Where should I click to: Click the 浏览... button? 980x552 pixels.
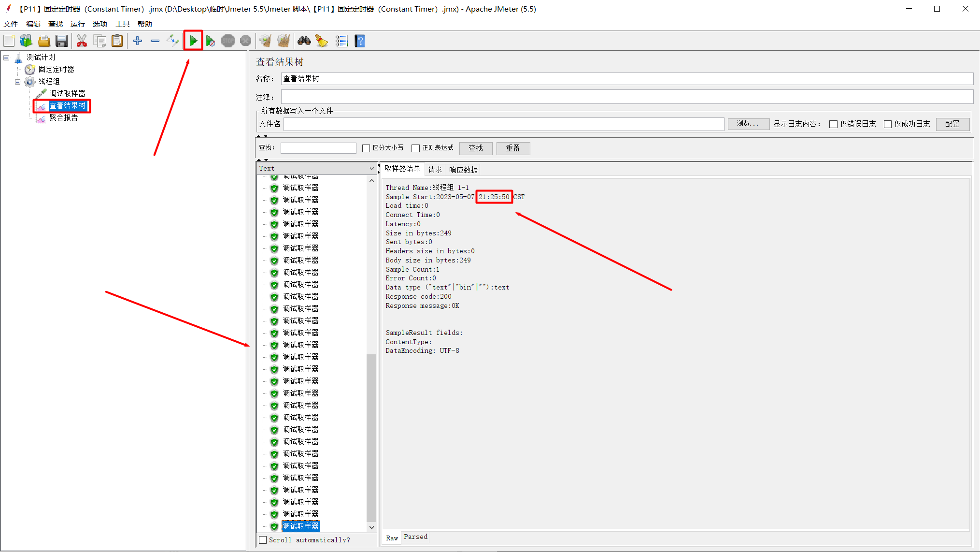pyautogui.click(x=748, y=124)
